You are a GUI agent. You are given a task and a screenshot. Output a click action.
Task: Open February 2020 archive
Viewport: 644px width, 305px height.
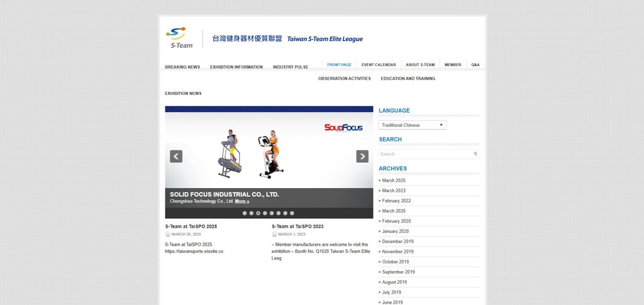pyautogui.click(x=396, y=221)
